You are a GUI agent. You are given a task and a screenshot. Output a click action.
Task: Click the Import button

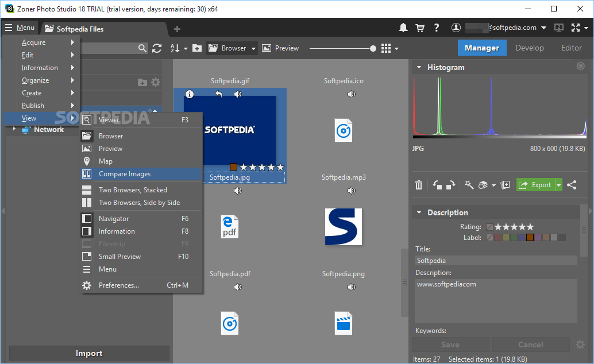click(89, 353)
